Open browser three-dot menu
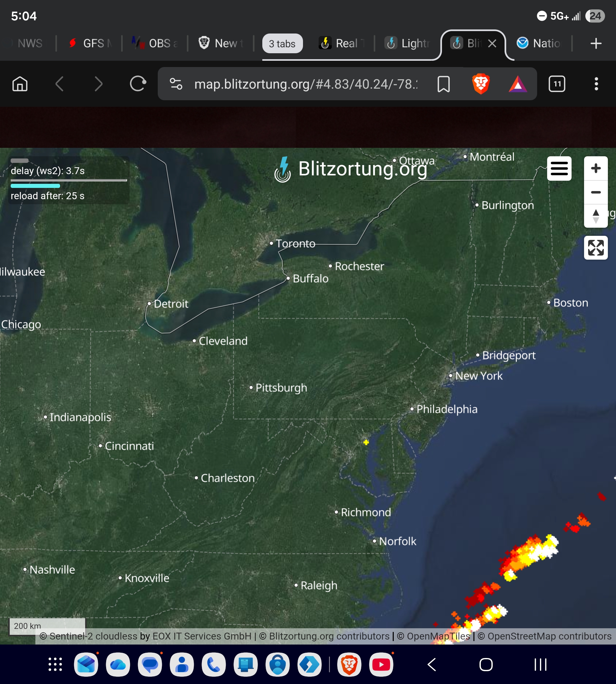Screen dimensions: 616x684 click(596, 84)
